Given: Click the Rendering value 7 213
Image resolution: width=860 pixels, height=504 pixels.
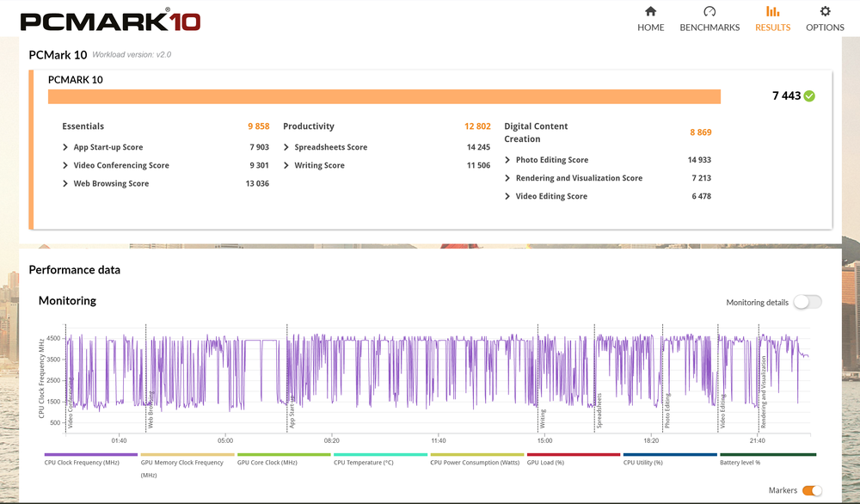Looking at the screenshot, I should [x=702, y=178].
